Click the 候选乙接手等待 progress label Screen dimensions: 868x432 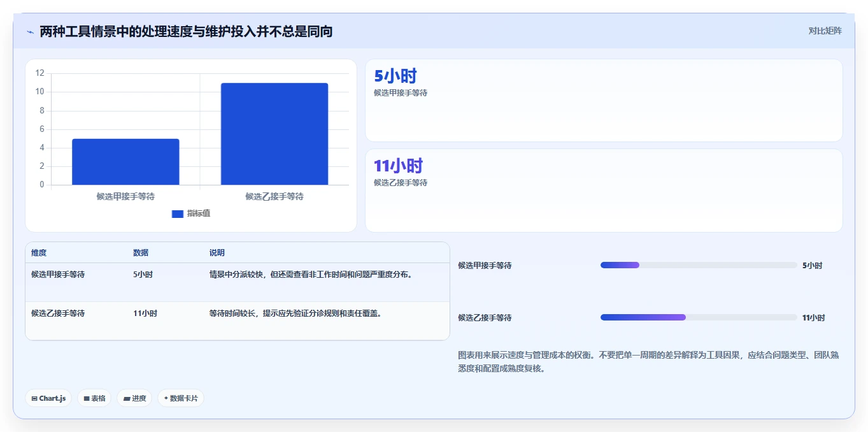coord(485,318)
